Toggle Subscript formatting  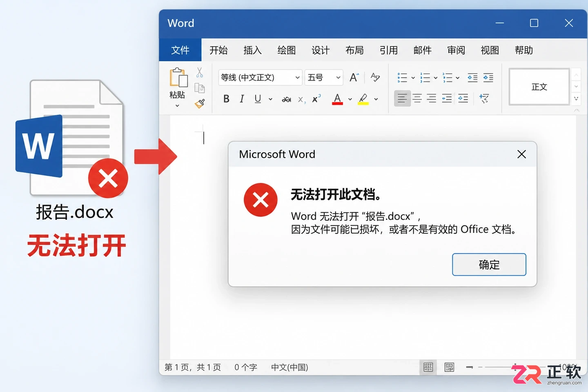[x=302, y=100]
